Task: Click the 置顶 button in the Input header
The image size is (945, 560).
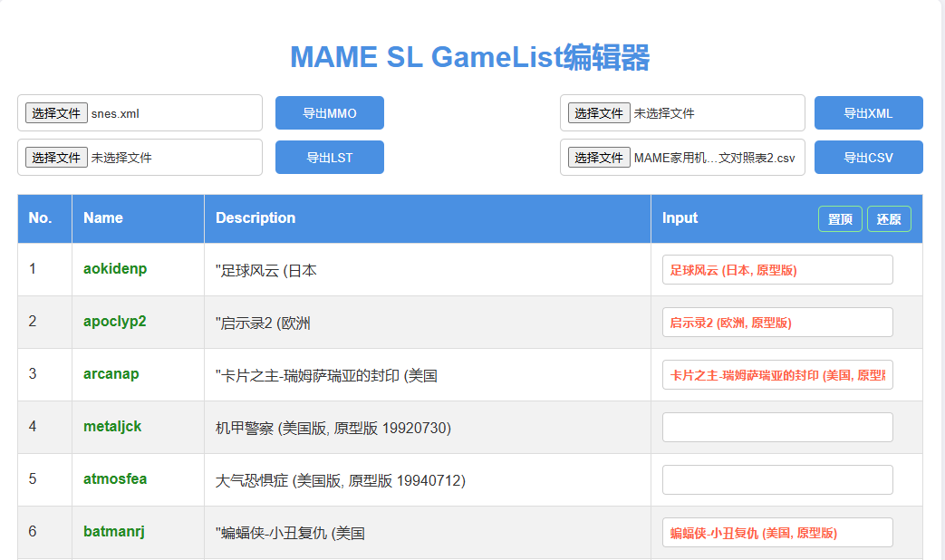Action: pyautogui.click(x=839, y=218)
